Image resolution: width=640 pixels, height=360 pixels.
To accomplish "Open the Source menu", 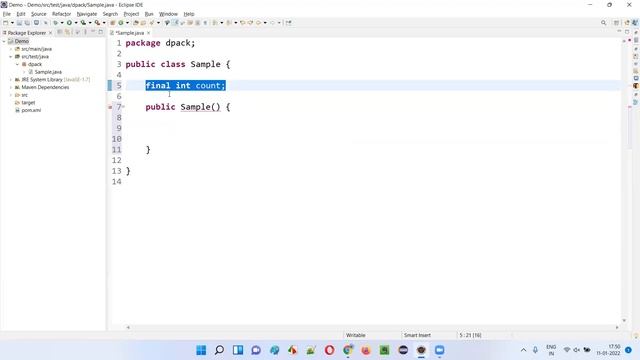I will 39,14.
